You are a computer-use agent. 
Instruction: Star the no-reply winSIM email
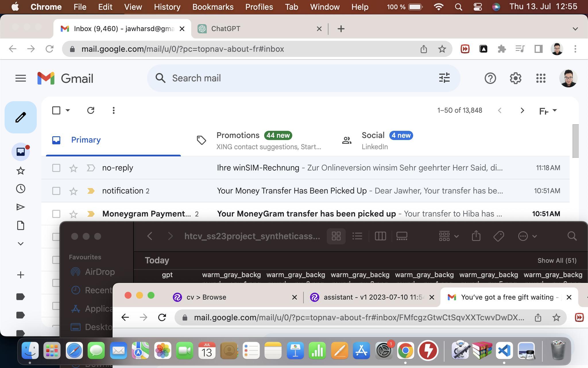click(73, 168)
